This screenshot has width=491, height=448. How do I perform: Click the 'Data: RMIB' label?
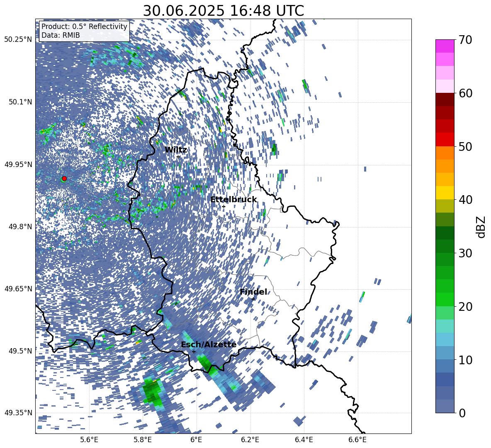pyautogui.click(x=61, y=35)
